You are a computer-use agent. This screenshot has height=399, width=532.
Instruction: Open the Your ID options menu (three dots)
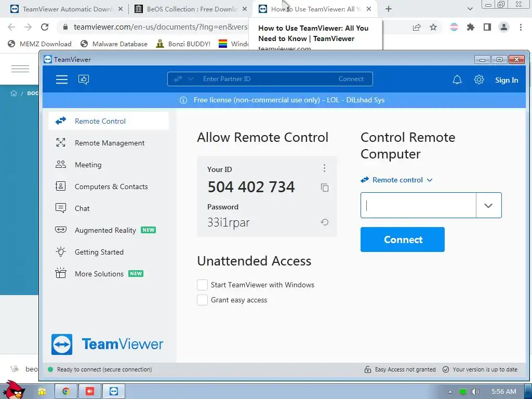click(x=324, y=168)
